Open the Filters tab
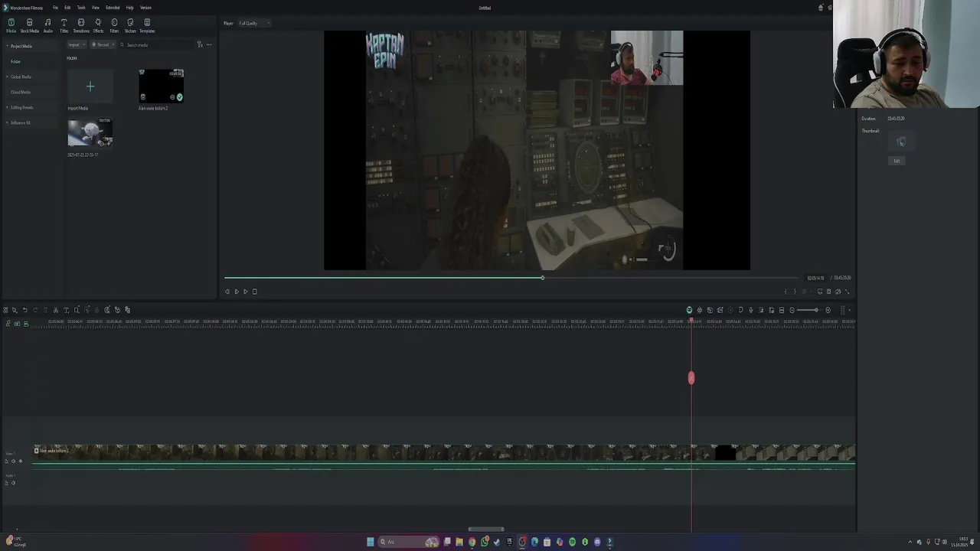Viewport: 980px width, 551px height. 114,25
